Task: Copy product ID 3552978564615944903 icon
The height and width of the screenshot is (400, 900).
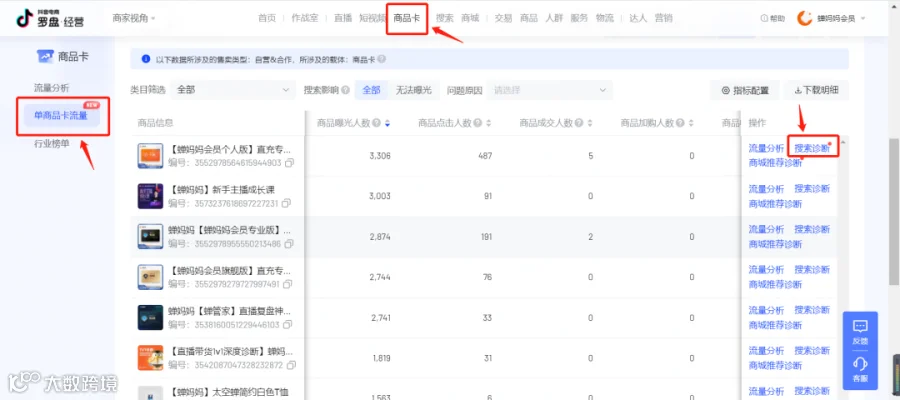Action: 289,163
